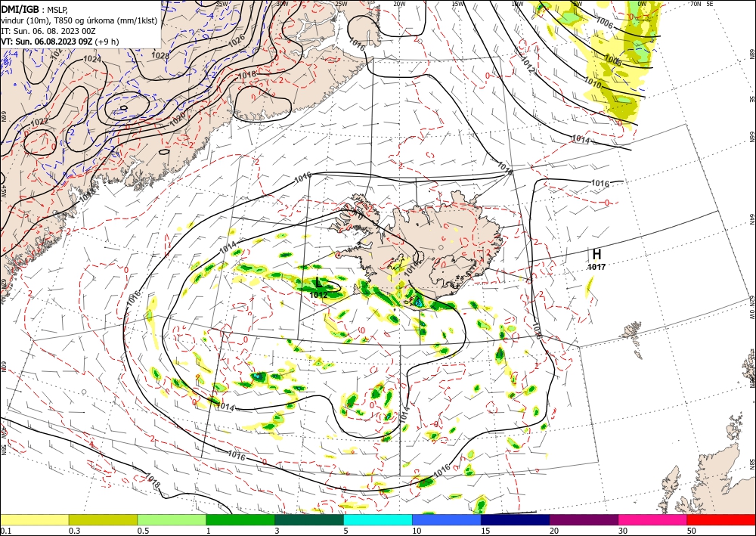Click the 'L' low pressure marker
The image size is (756, 536).
click(x=318, y=283)
